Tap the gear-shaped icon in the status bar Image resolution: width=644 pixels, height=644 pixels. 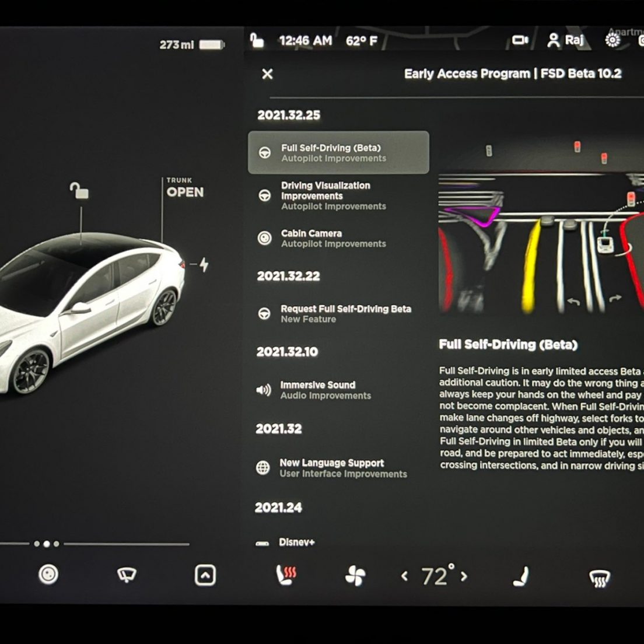[x=612, y=40]
